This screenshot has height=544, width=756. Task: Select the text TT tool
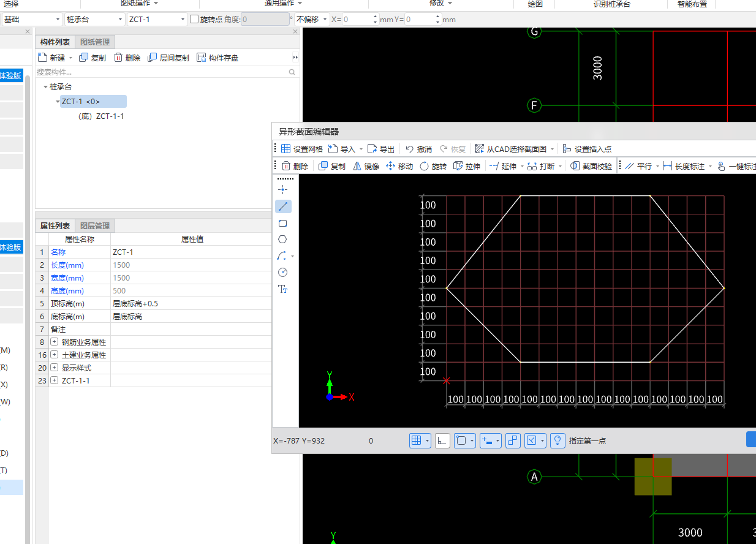282,289
